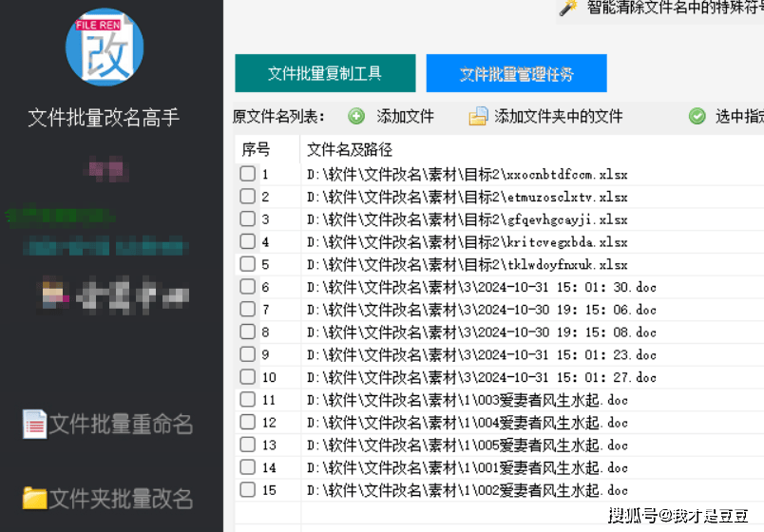The width and height of the screenshot is (764, 532).
Task: Switch to 文件夹批量改名 sidebar menu
Action: pyautogui.click(x=121, y=498)
